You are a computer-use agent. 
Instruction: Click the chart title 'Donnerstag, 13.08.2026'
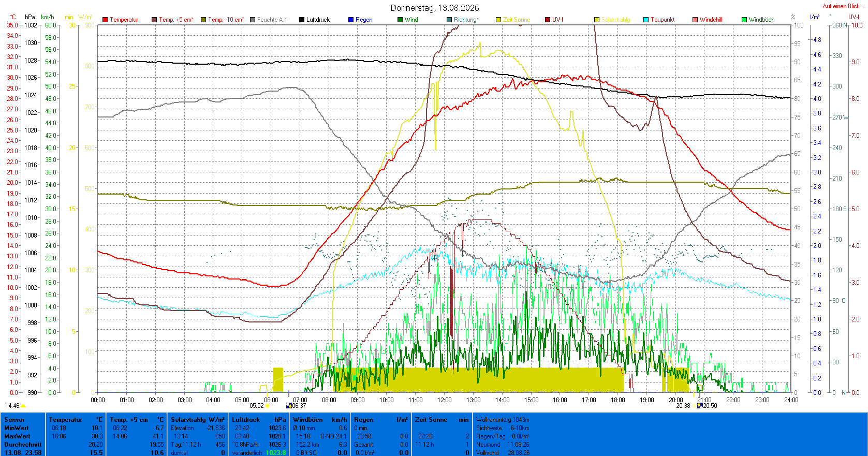coord(435,8)
